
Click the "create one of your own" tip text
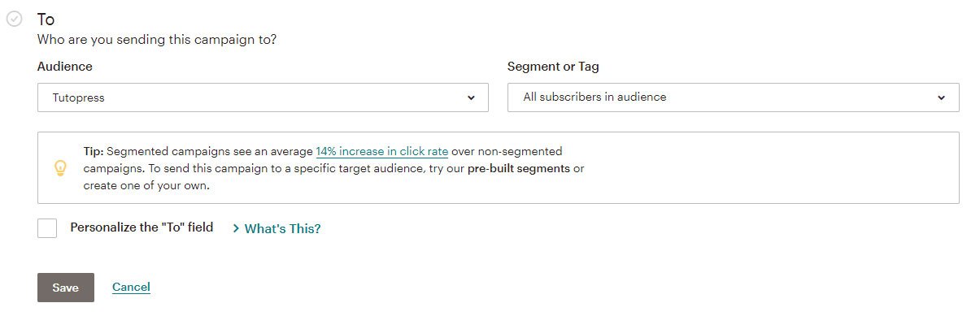145,185
